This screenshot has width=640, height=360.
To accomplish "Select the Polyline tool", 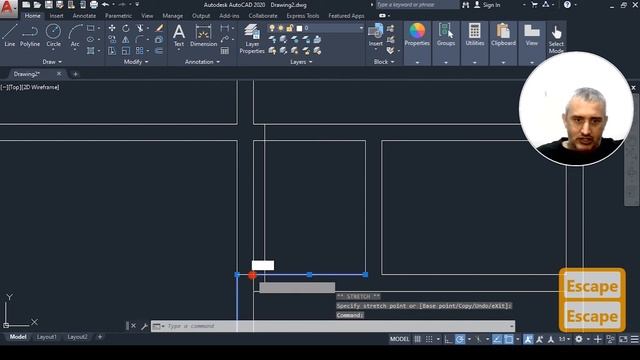I will pyautogui.click(x=30, y=36).
